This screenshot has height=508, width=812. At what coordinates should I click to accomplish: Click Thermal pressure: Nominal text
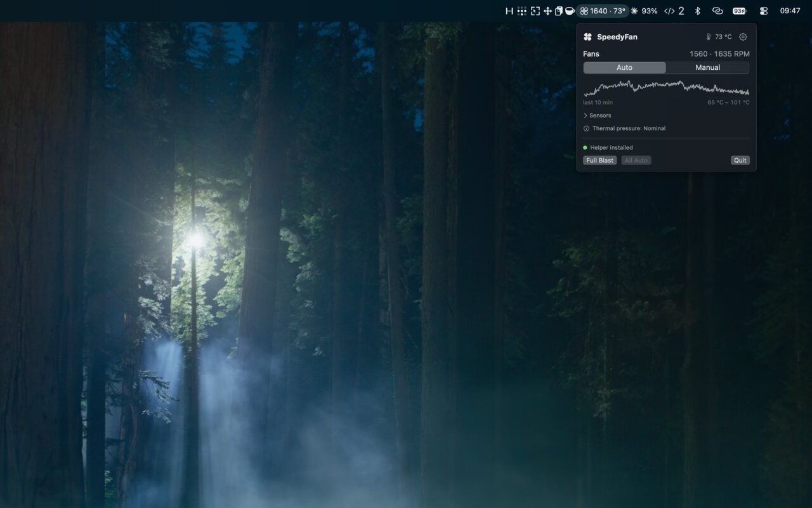pyautogui.click(x=629, y=128)
